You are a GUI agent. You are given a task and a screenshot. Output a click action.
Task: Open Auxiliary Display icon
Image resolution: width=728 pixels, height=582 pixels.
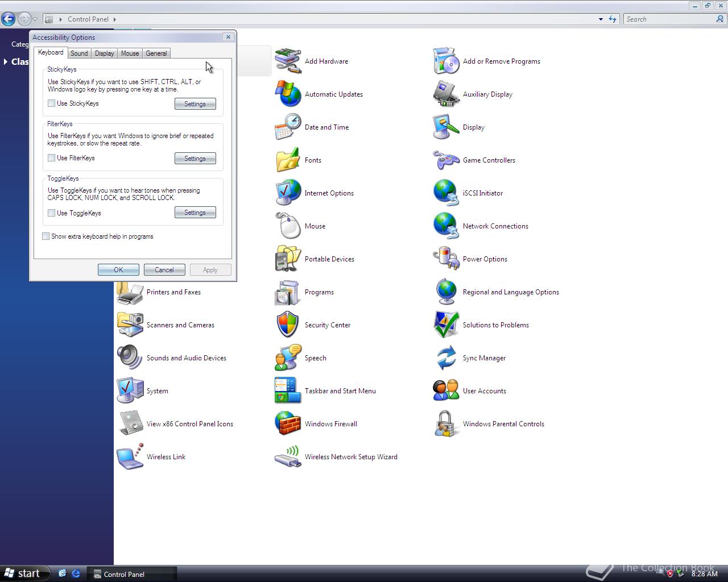tap(446, 94)
